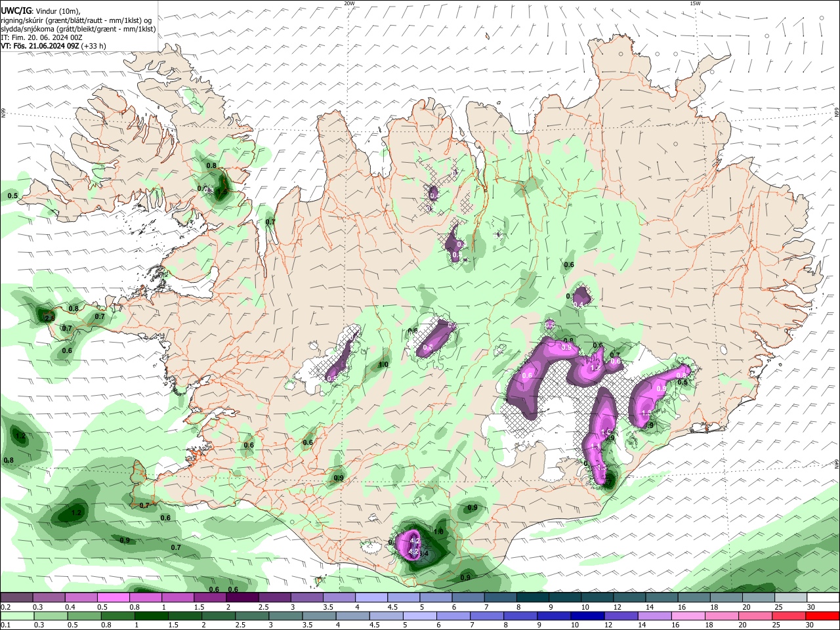Pick the dusky plum 0.2–0.3 swatch in the upper legend

17,598
